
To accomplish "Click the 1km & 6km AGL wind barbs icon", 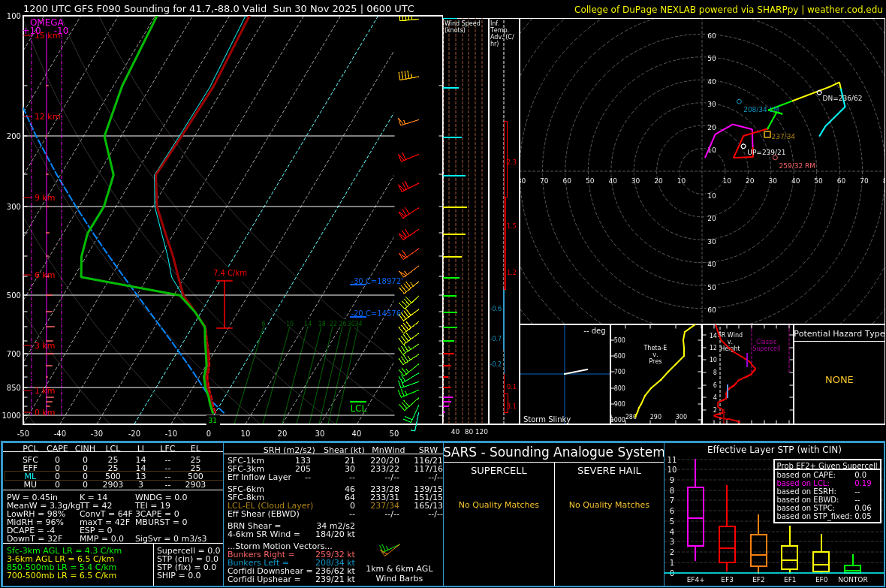I will (390, 549).
